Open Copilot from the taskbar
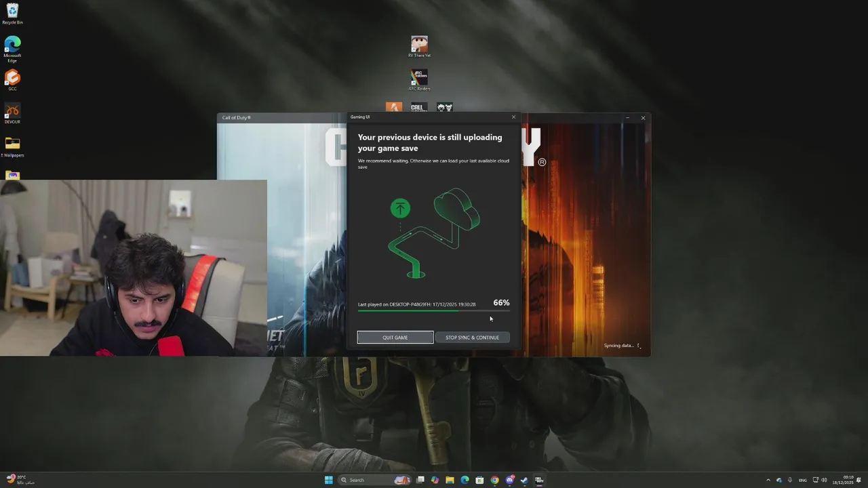868x488 pixels. 435,480
